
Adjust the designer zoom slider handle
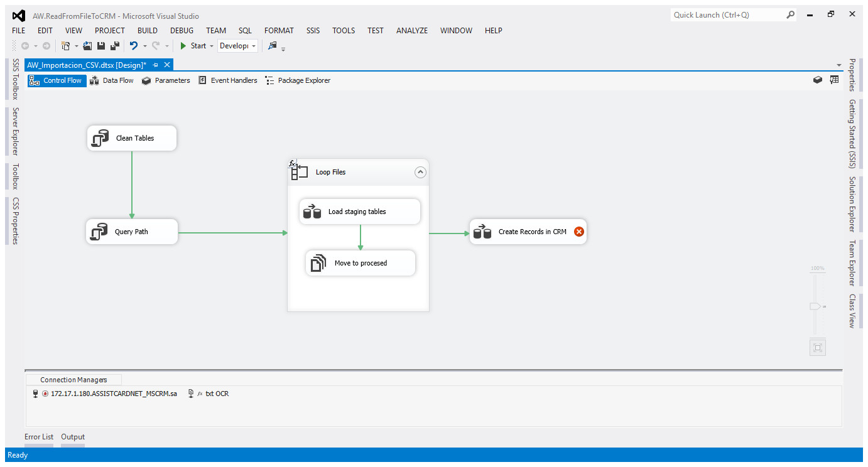pyautogui.click(x=816, y=306)
